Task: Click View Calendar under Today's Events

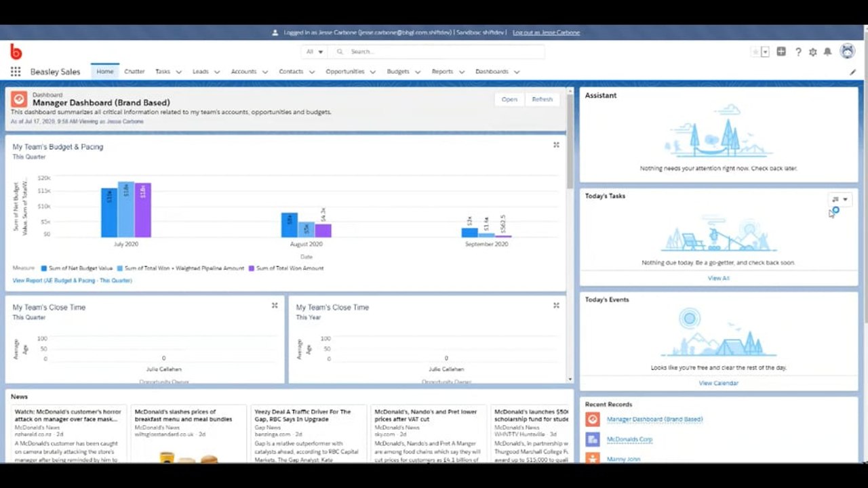Action: click(719, 383)
